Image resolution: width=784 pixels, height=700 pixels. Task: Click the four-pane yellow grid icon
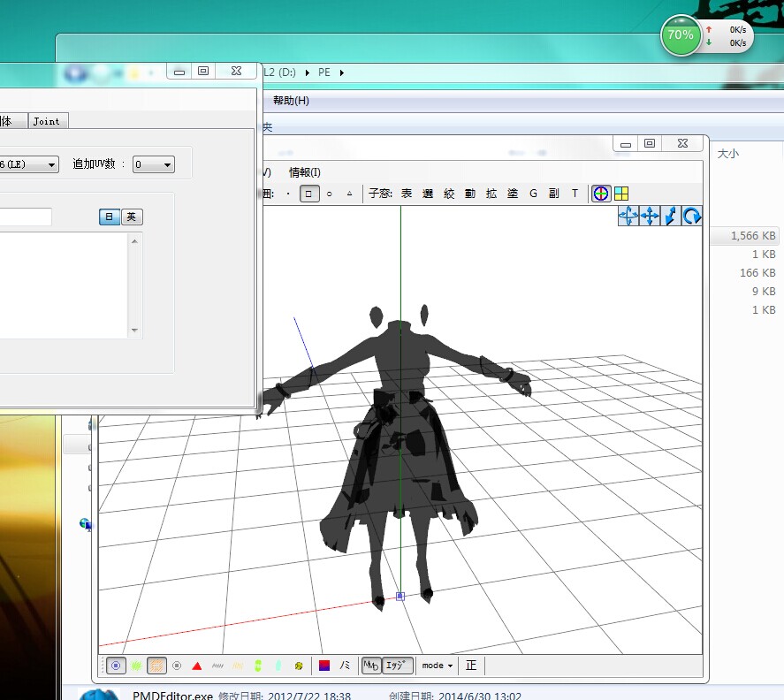[621, 194]
